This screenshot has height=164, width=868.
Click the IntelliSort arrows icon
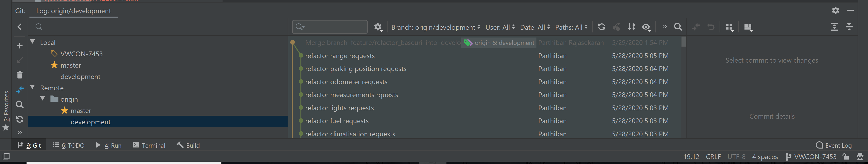pos(631,27)
